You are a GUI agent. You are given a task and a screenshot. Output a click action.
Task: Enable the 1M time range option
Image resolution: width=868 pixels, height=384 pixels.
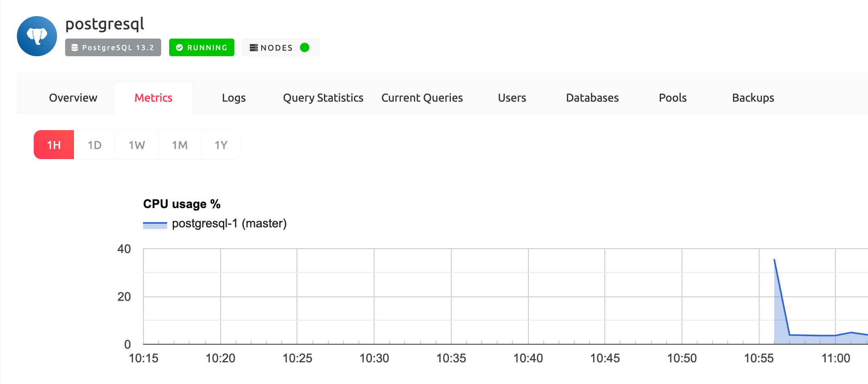coord(179,145)
